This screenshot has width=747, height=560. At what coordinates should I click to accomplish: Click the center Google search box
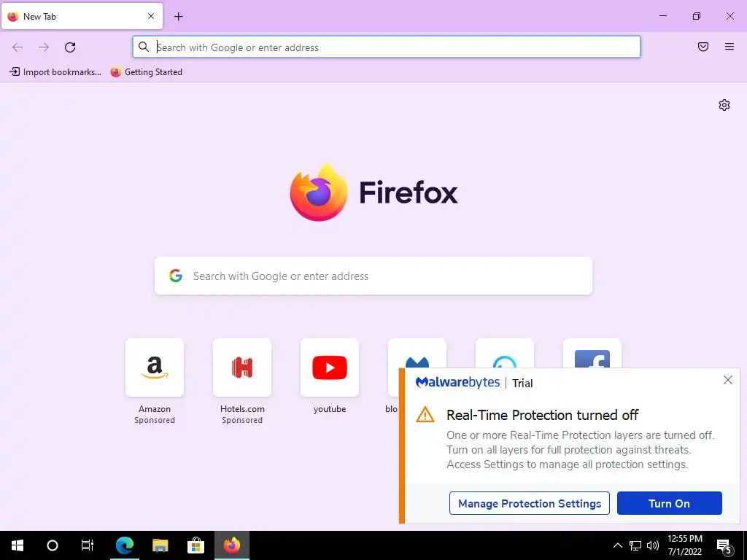[373, 276]
